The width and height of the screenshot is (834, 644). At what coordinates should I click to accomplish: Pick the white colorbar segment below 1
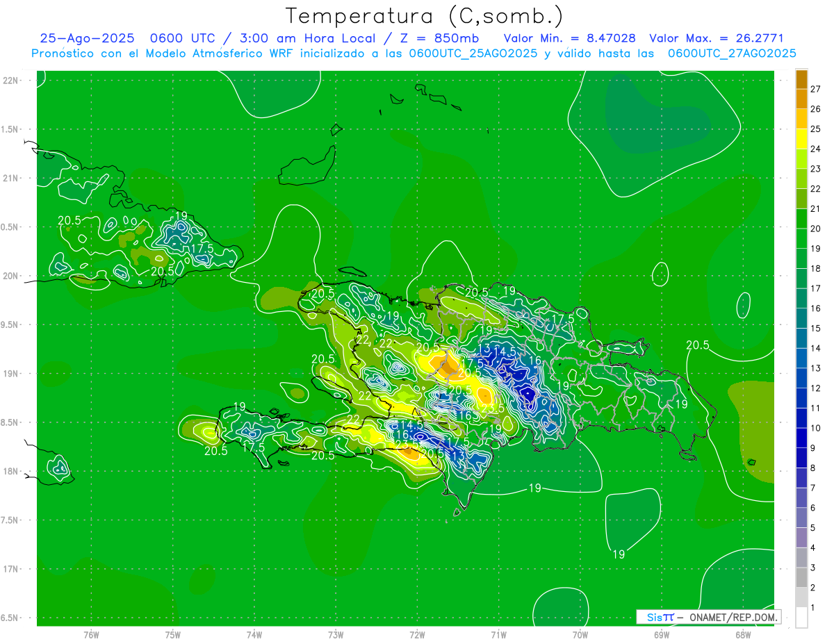point(801,618)
